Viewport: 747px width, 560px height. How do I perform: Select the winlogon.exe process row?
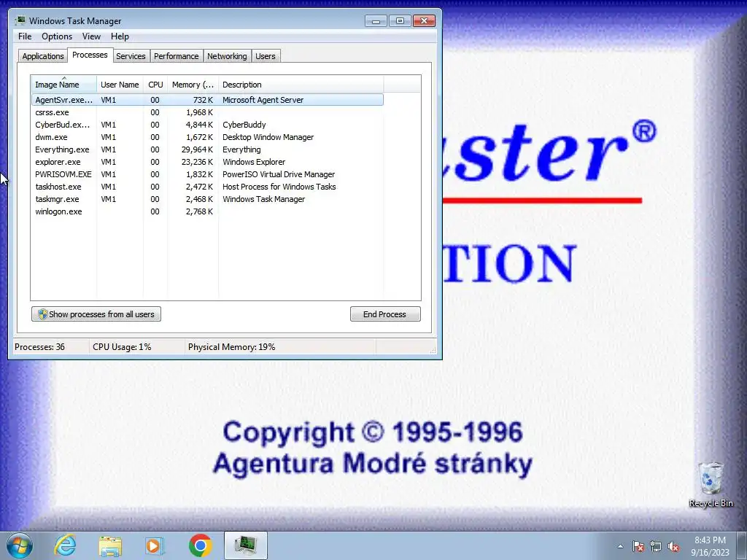tap(207, 211)
